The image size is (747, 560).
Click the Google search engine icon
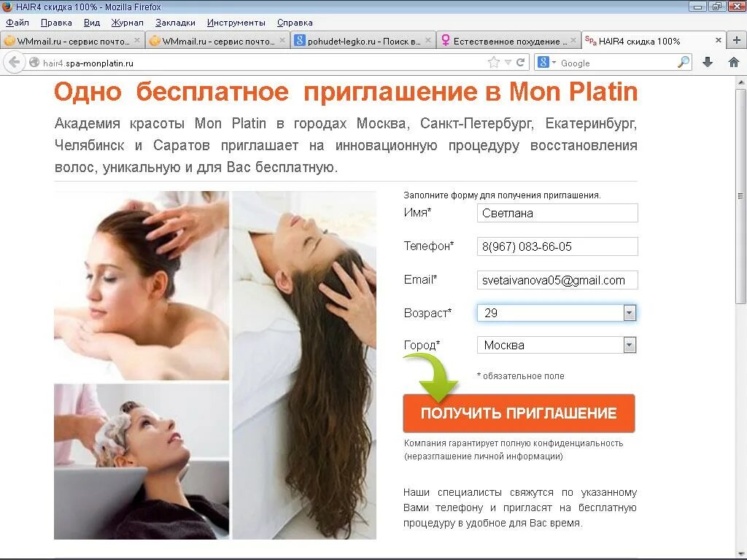(543, 63)
